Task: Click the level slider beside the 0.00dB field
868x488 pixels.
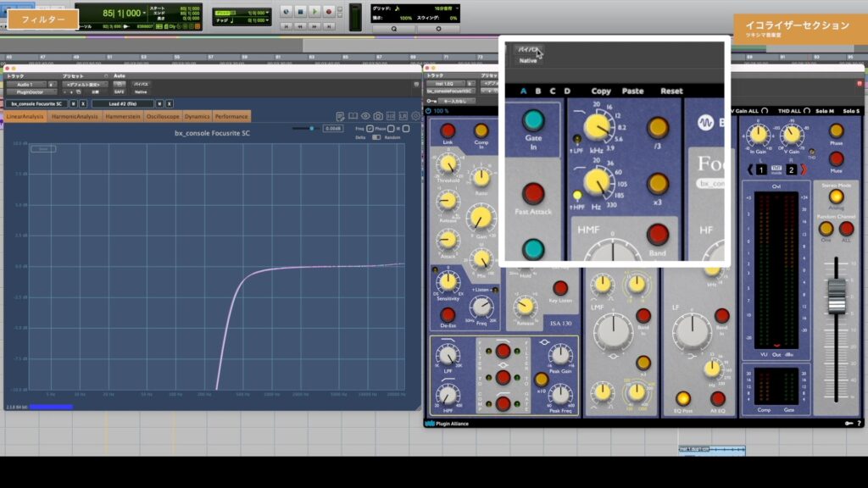Action: (x=305, y=129)
